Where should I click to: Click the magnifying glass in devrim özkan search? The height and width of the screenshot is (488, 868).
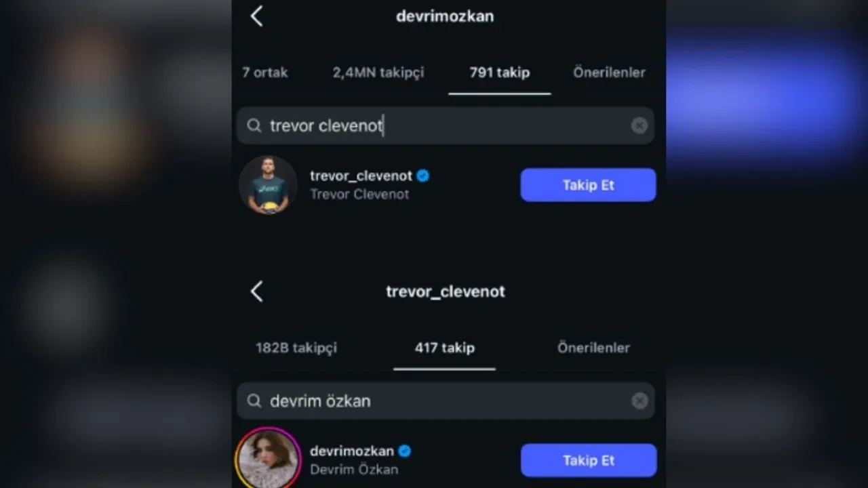pyautogui.click(x=254, y=401)
